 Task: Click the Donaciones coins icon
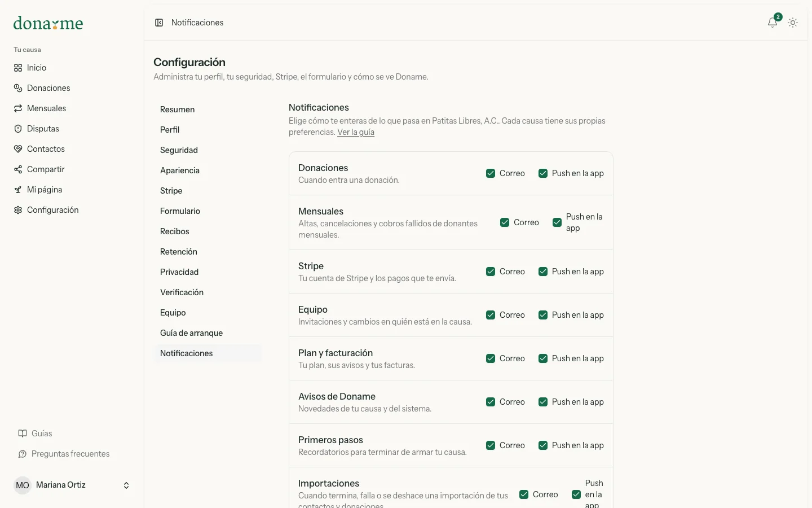[x=18, y=88]
